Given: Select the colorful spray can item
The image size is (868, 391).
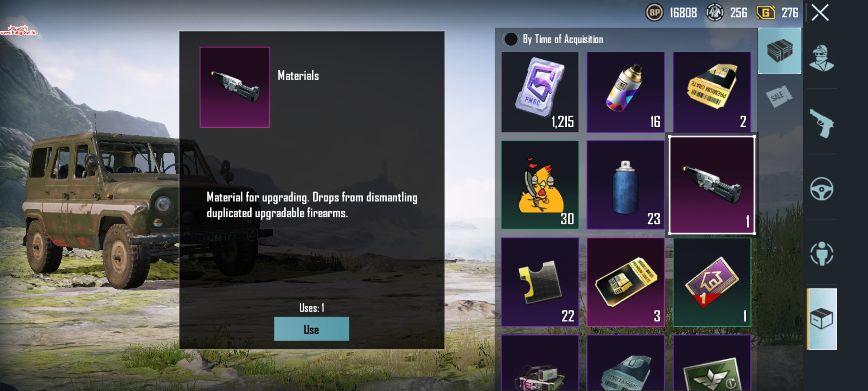Looking at the screenshot, I should 626,92.
